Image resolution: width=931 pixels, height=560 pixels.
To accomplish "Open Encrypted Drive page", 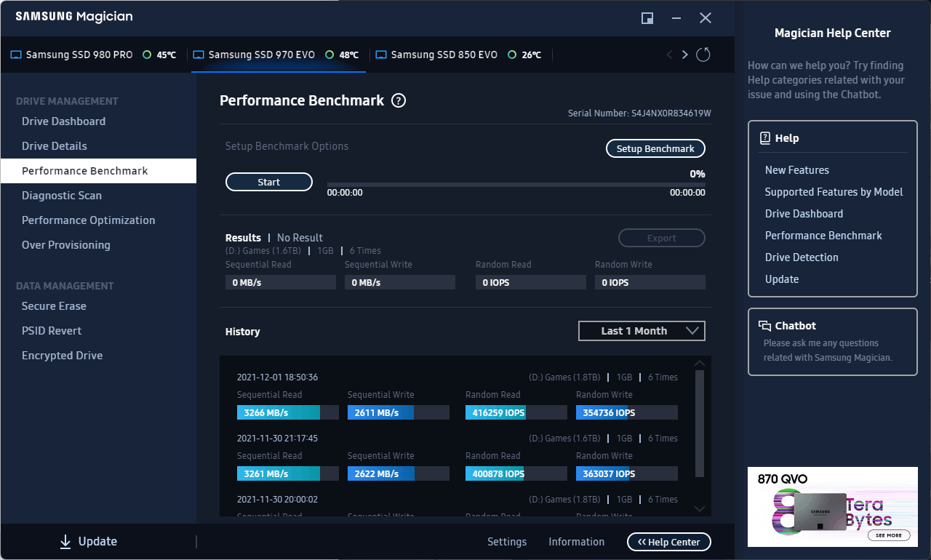I will pyautogui.click(x=98, y=356).
